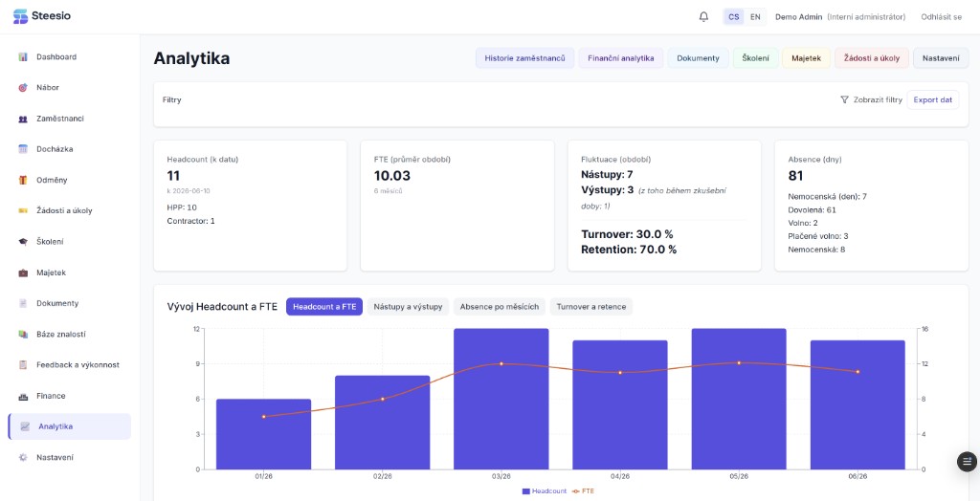Click the Headcount value 11
Image resolution: width=980 pixels, height=501 pixels.
pos(174,176)
